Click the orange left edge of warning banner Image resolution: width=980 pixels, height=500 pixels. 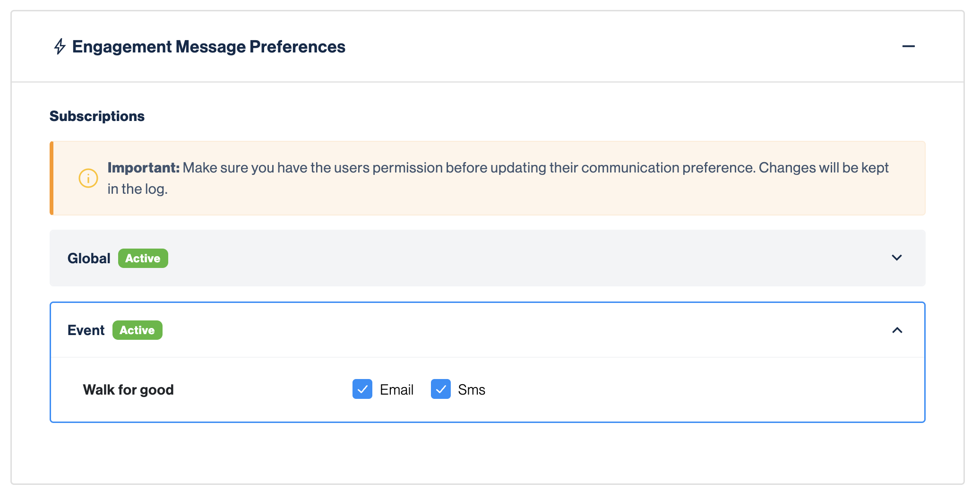point(52,178)
